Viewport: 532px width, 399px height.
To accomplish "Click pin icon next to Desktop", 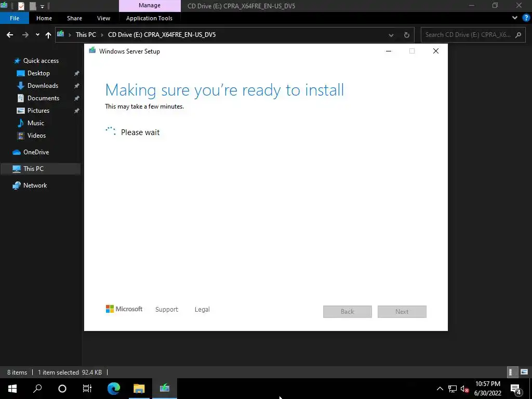I will click(x=77, y=73).
